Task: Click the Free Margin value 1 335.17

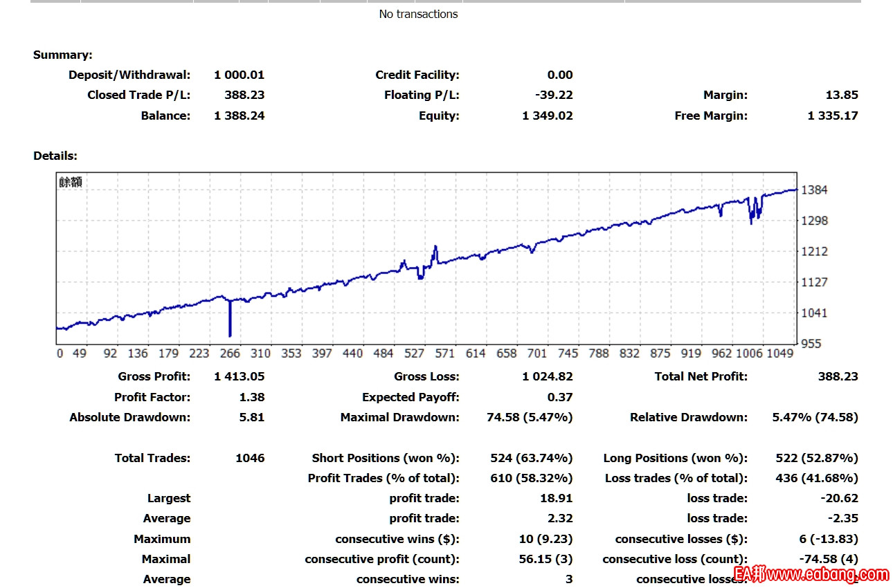Action: 833,116
